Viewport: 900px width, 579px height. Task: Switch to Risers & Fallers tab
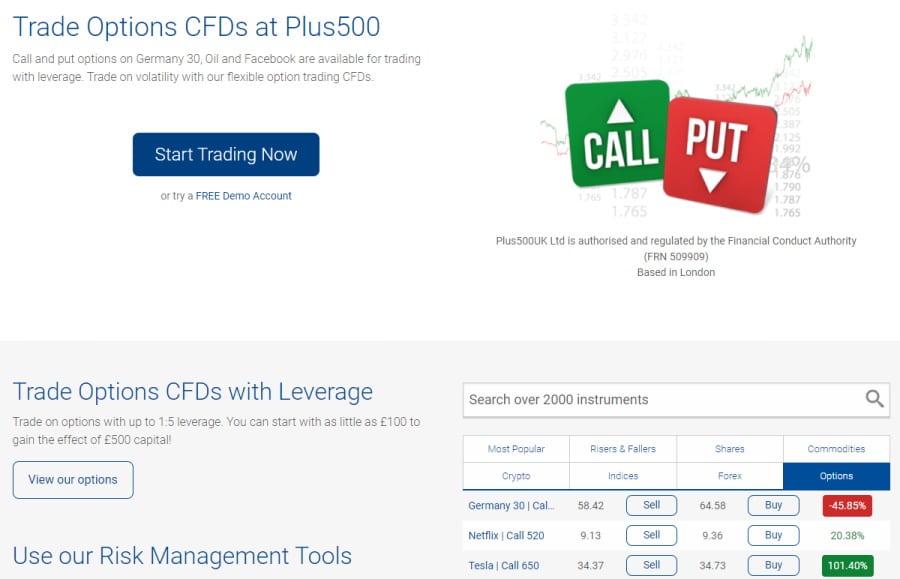click(x=623, y=449)
